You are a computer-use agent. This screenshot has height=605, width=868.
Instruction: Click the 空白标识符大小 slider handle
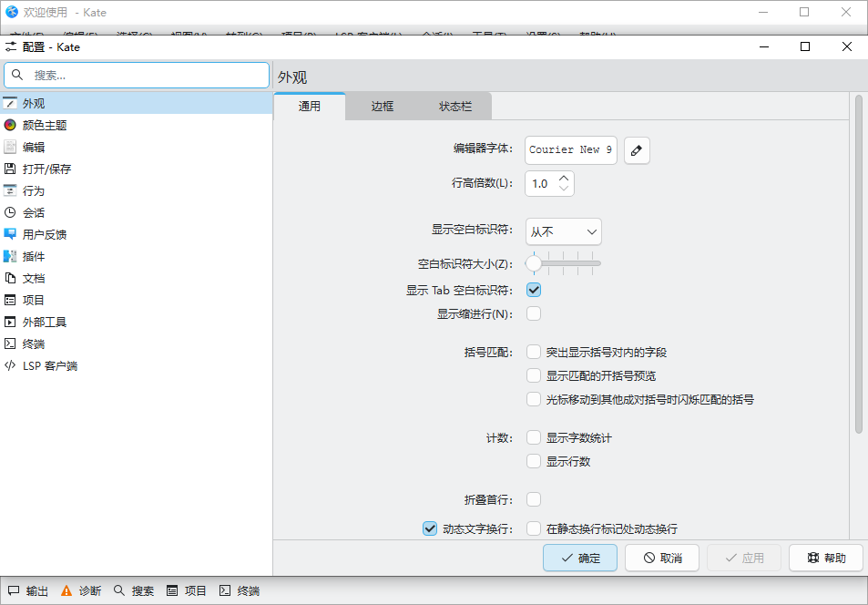coord(534,264)
